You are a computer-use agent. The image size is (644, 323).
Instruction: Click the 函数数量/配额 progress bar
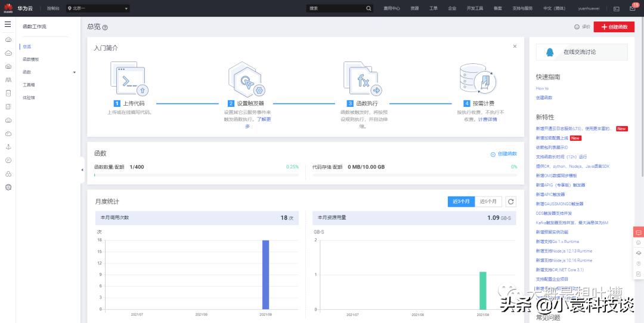[x=196, y=175]
